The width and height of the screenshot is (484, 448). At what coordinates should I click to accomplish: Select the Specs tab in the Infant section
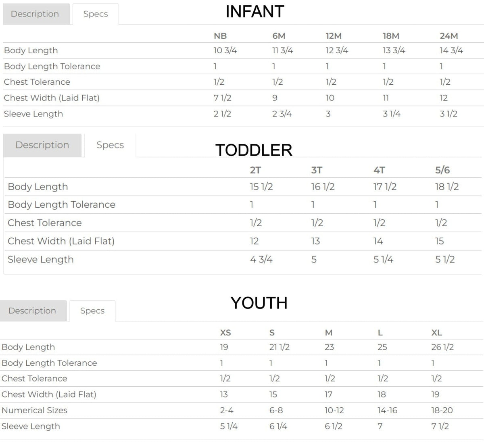pos(96,14)
